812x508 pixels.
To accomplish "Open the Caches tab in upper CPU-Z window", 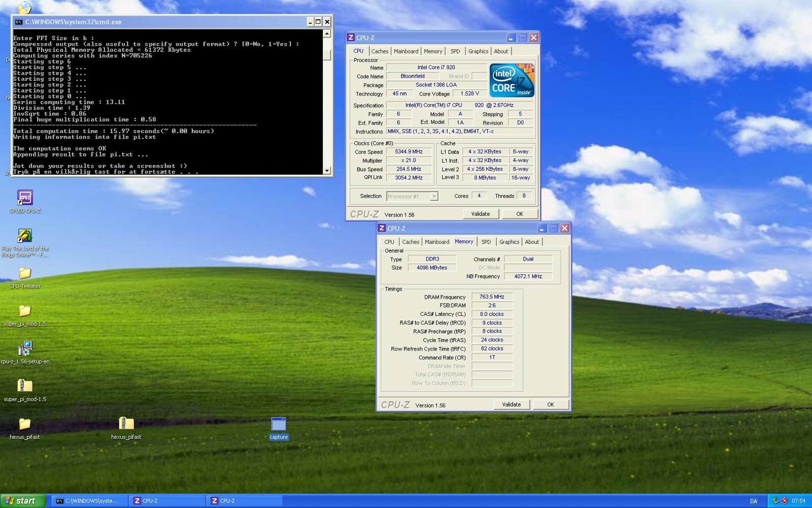I will (x=380, y=51).
